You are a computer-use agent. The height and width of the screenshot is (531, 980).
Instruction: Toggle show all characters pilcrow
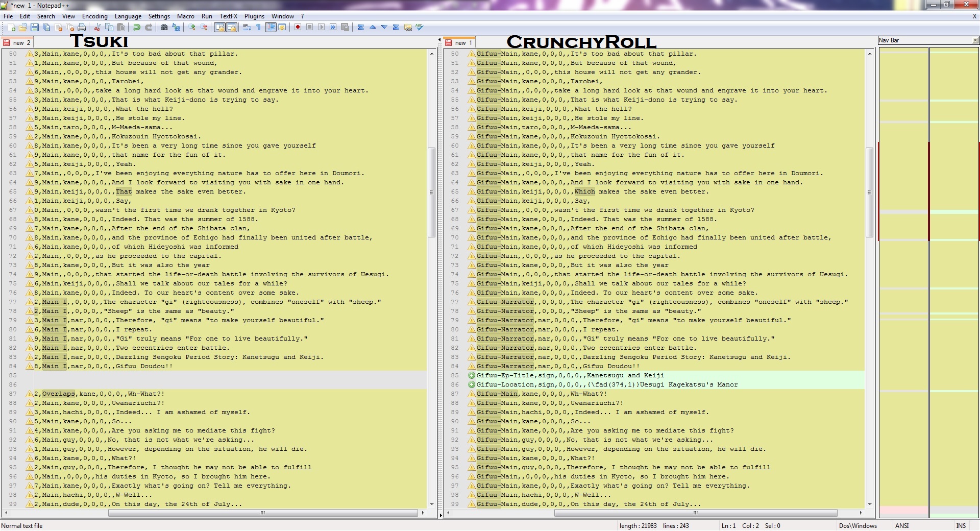259,27
